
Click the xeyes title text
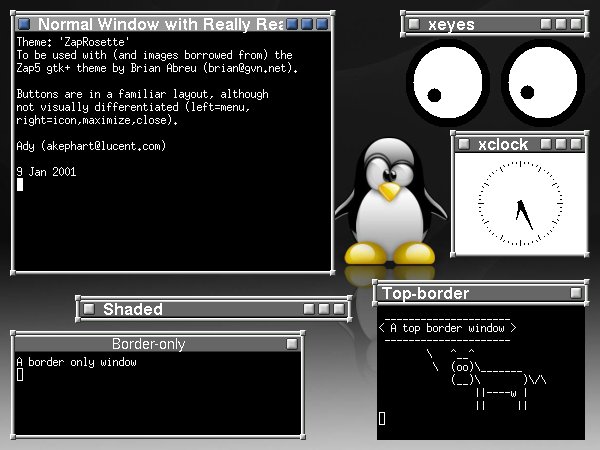(x=452, y=24)
